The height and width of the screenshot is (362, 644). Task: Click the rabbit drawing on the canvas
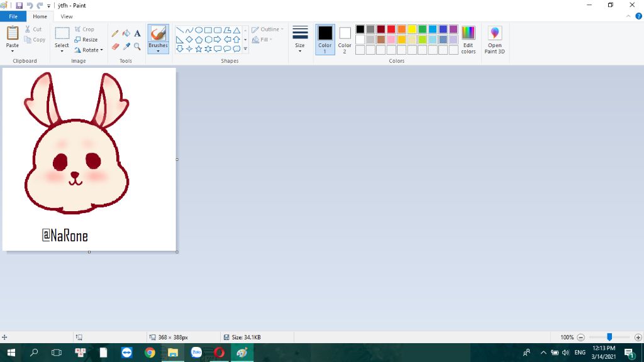(x=76, y=144)
